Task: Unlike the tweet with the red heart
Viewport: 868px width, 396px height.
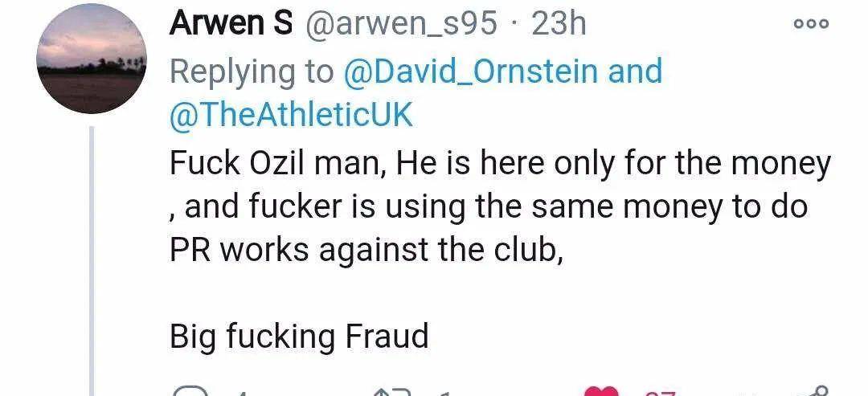Action: [600, 393]
